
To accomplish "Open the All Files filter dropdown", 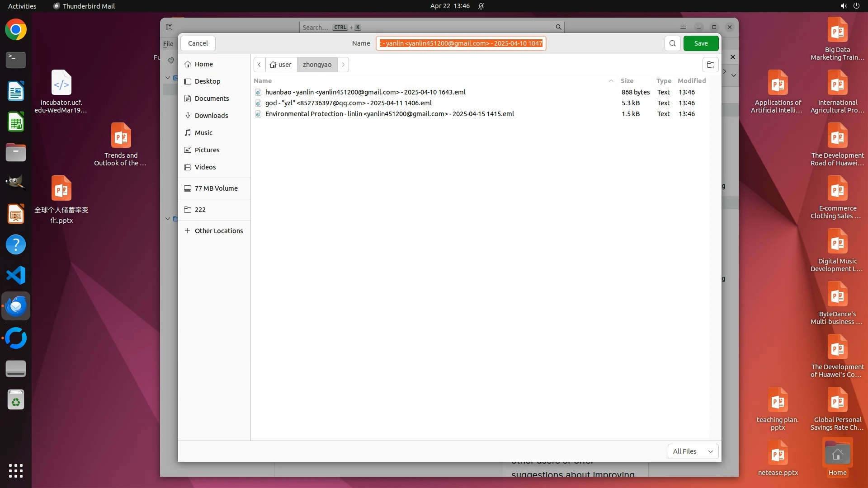I will click(693, 451).
